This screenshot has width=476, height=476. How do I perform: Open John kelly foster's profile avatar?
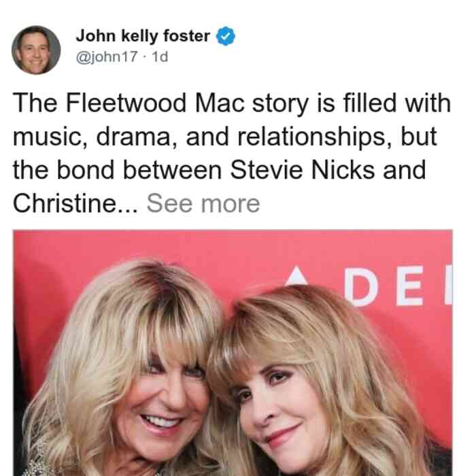point(36,50)
